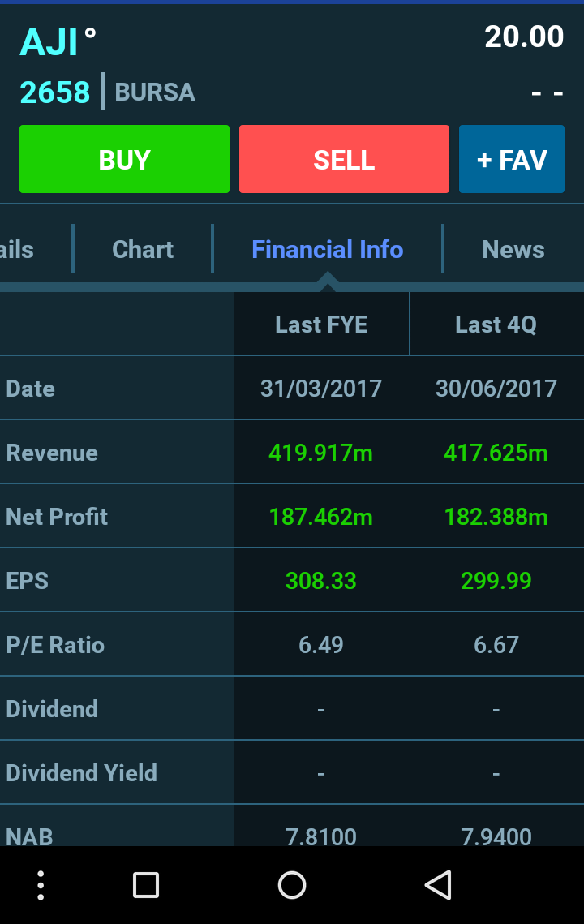Tap the Dividend Yield row label
584x924 pixels.
81,773
